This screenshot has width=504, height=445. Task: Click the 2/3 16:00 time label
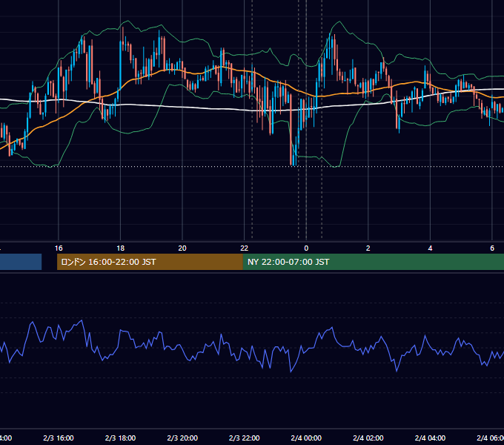59,438
